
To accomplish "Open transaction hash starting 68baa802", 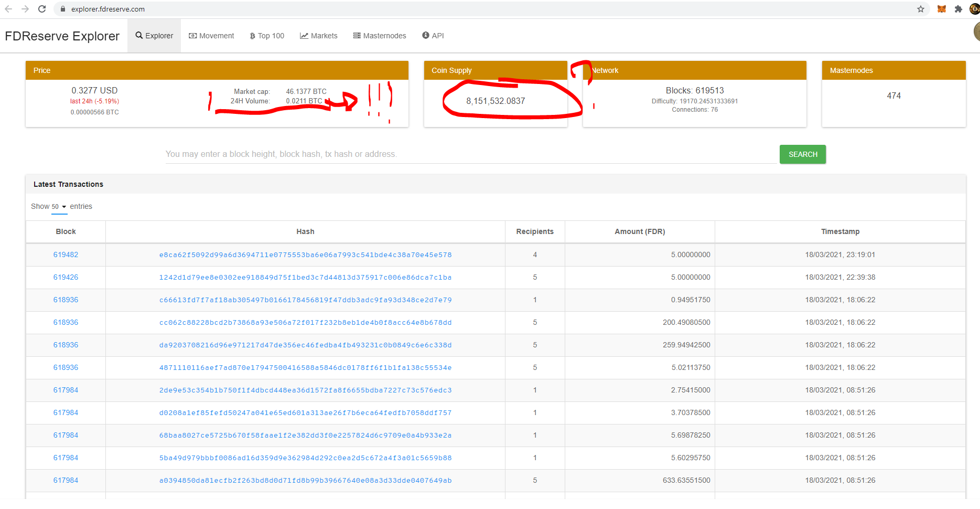I will point(305,436).
